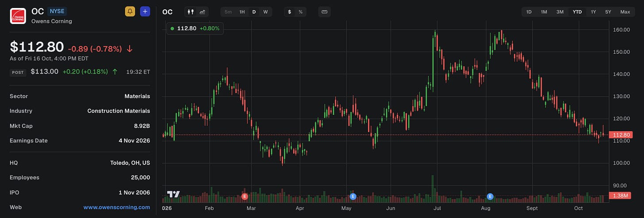Click the OC ticker in the sidebar header
Viewport: 644px width, 218px height.
click(x=38, y=12)
